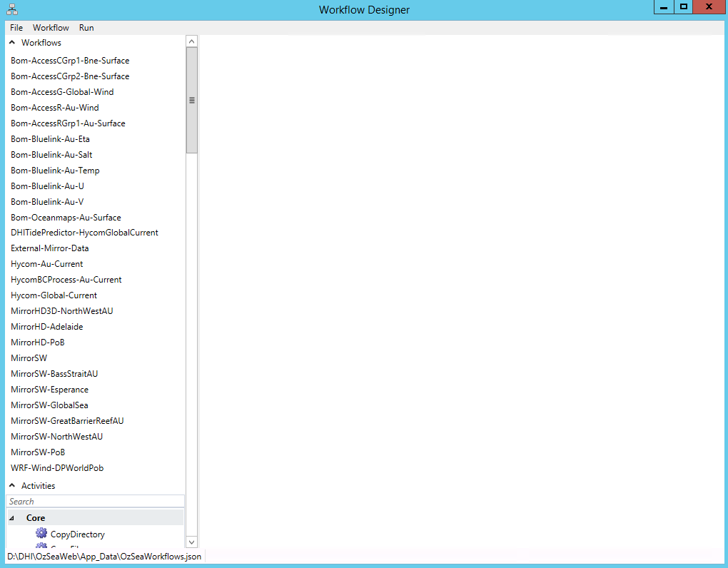The image size is (728, 568).
Task: Minimize the Workflow Designer window
Action: (664, 7)
